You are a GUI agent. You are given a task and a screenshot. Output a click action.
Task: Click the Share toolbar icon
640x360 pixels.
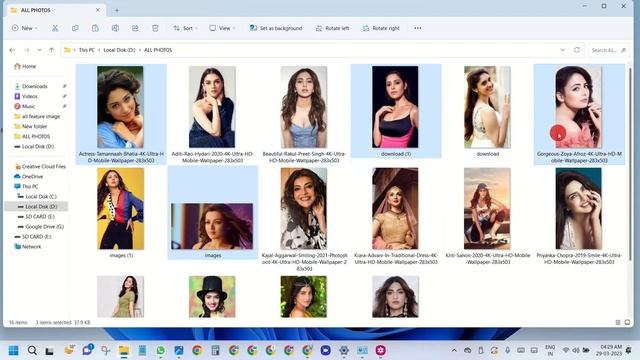coord(135,28)
